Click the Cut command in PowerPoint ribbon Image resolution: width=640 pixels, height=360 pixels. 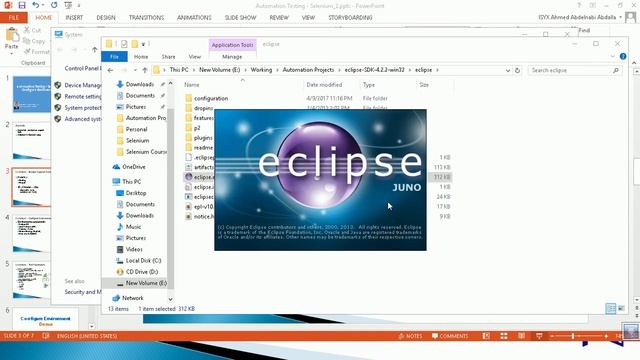click(33, 30)
